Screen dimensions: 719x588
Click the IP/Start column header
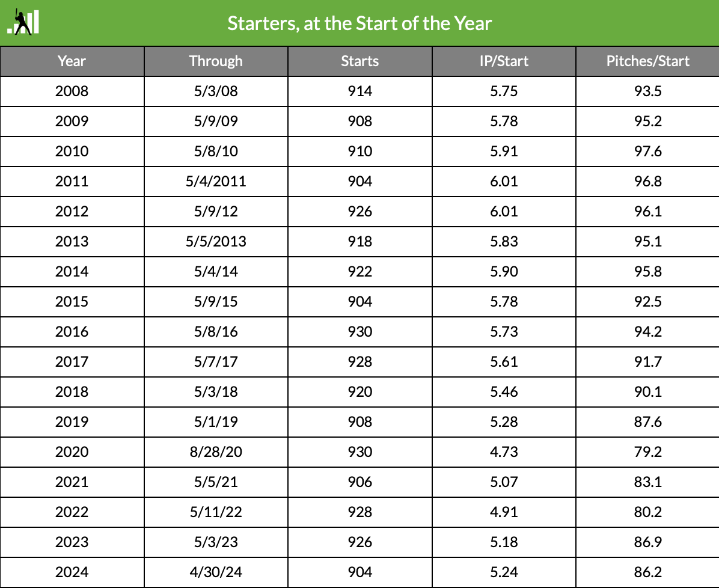point(504,61)
